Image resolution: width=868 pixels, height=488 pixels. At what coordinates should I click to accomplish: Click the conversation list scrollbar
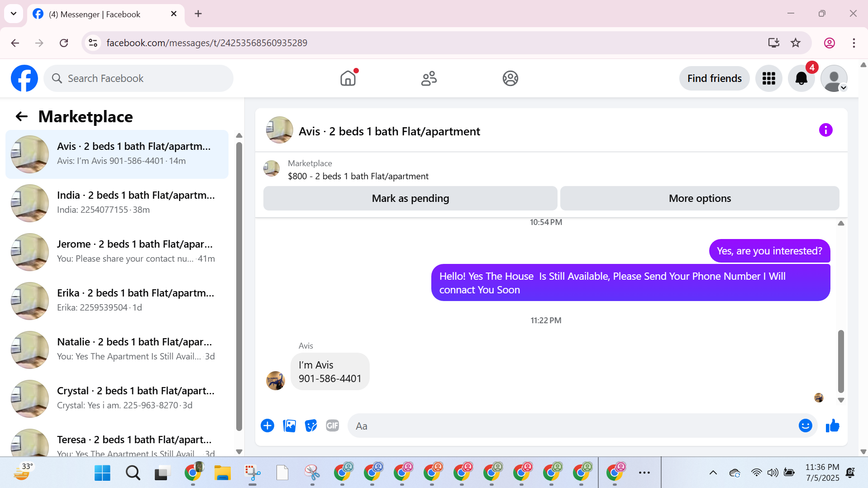tap(239, 287)
